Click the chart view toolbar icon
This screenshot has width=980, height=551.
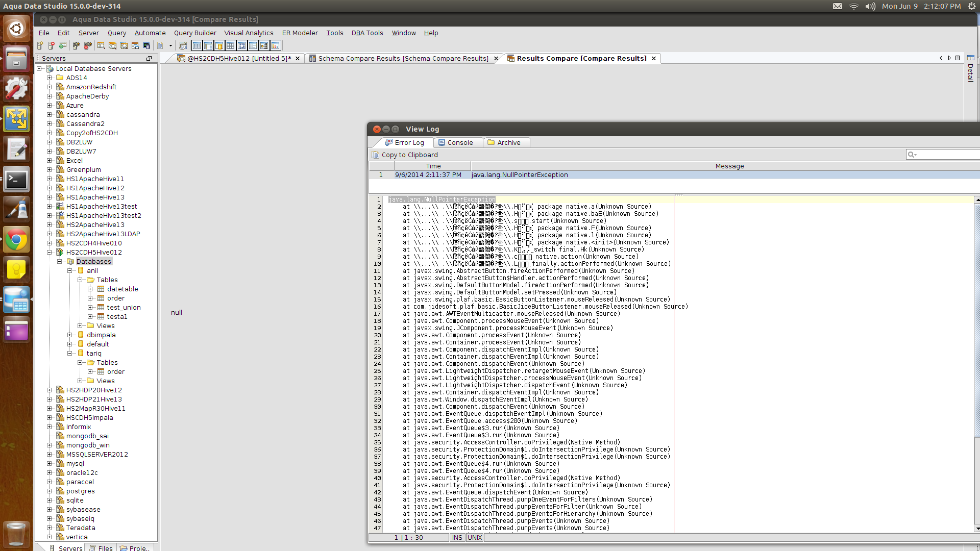click(276, 45)
